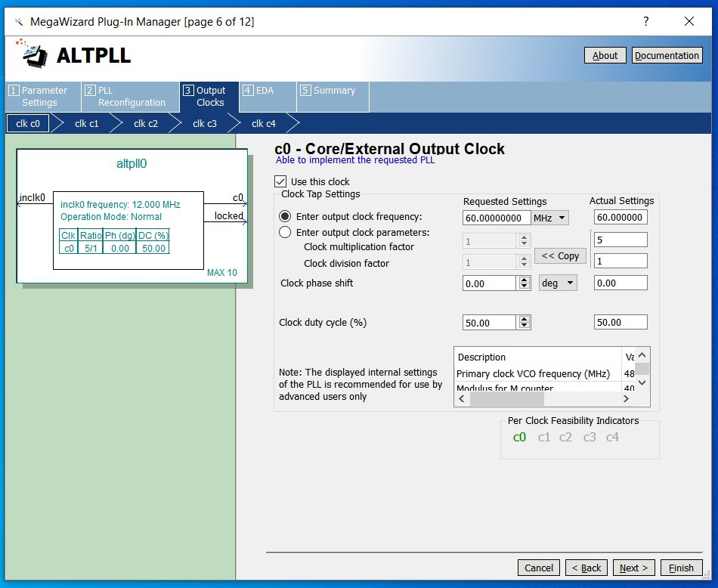The height and width of the screenshot is (588, 718).
Task: Click the Description column header
Action: point(538,357)
